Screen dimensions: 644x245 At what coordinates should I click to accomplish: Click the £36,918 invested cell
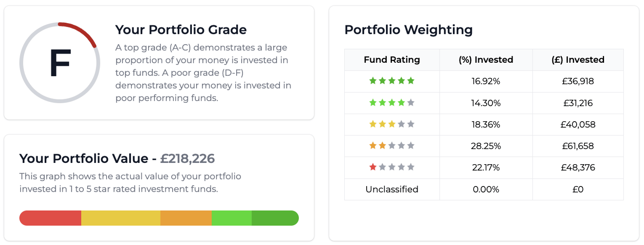(577, 81)
